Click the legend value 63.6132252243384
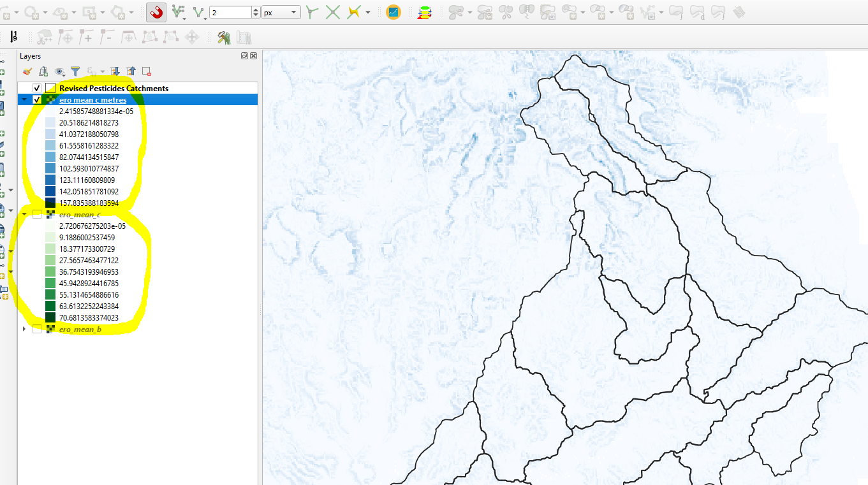Screen dimensions: 868x485 (x=89, y=307)
